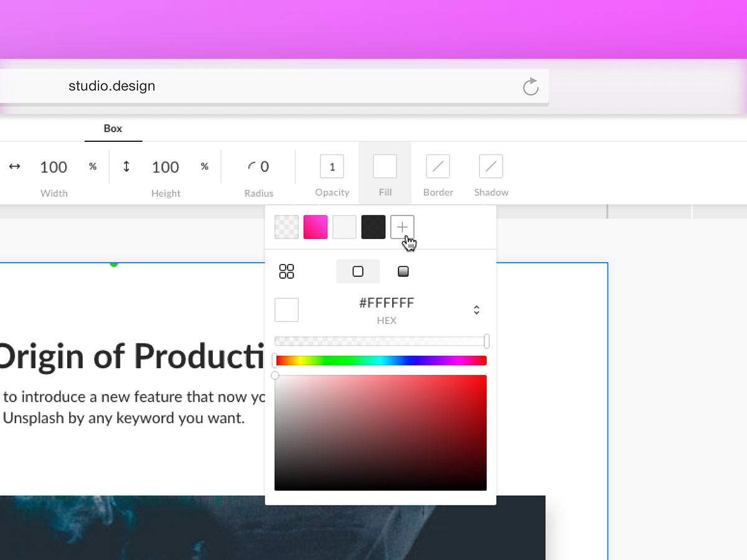Open the Shadow settings
Image resolution: width=747 pixels, height=560 pixels.
491,166
